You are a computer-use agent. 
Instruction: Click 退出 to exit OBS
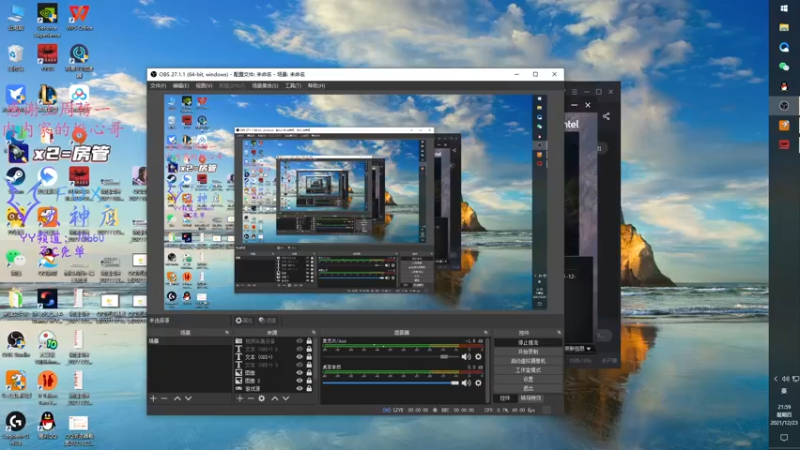point(528,388)
